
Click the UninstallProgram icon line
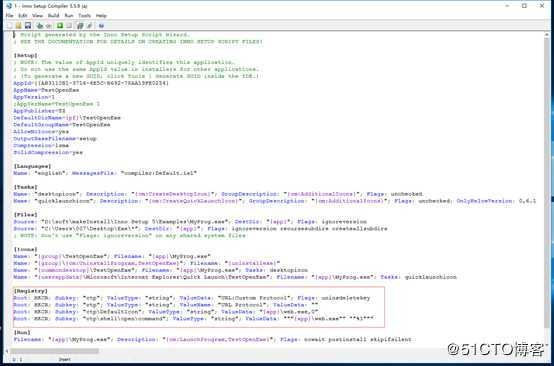point(147,263)
